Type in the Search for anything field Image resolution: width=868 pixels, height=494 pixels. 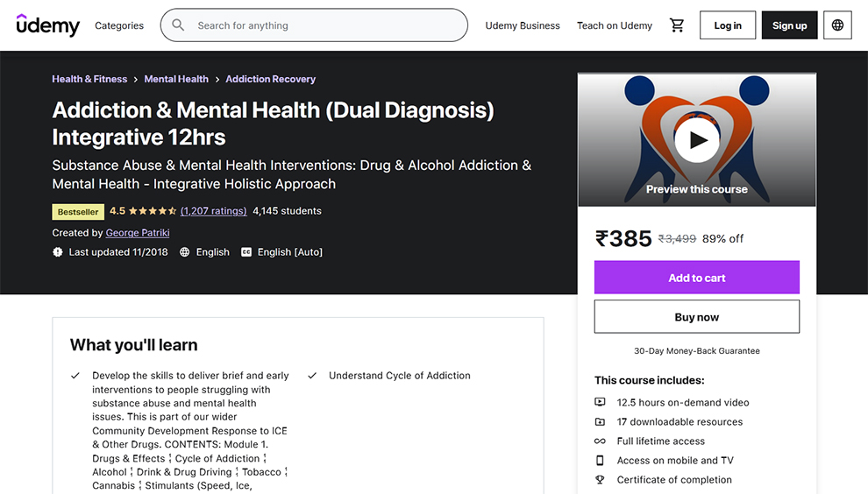coord(324,25)
